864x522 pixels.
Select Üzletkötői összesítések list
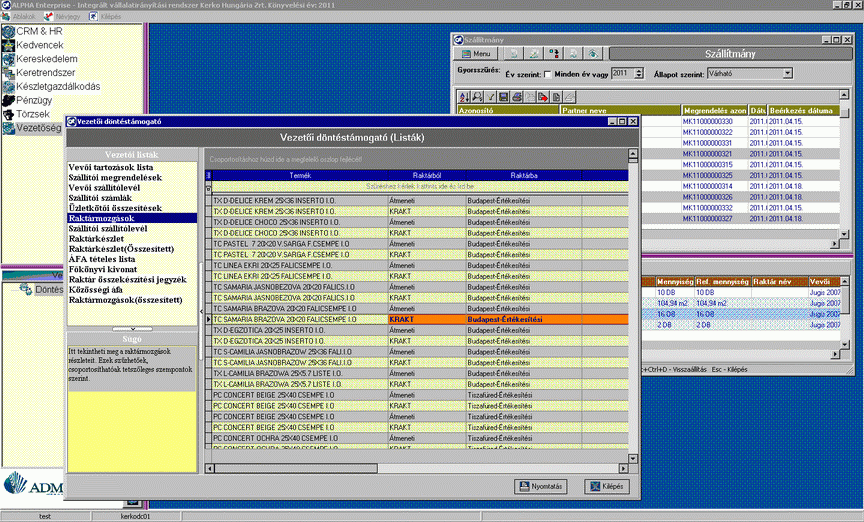point(115,208)
